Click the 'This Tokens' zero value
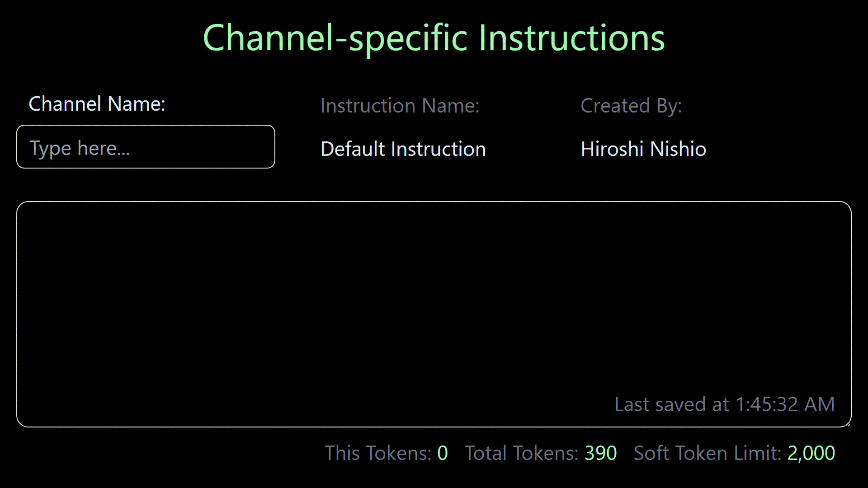Image resolution: width=868 pixels, height=488 pixels. (443, 453)
